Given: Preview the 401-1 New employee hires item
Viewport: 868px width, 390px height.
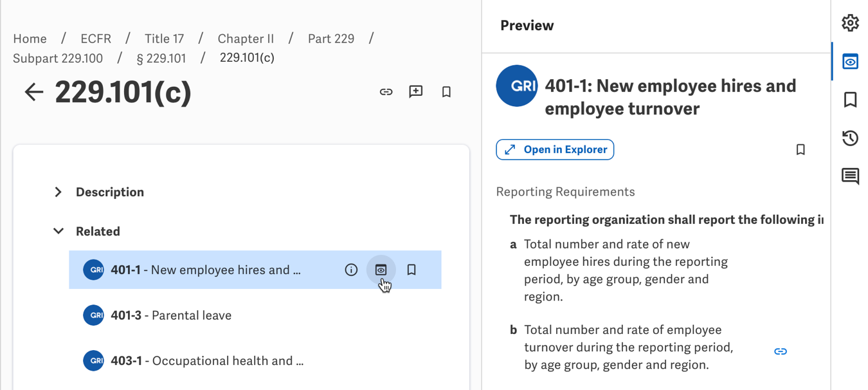Looking at the screenshot, I should (381, 270).
